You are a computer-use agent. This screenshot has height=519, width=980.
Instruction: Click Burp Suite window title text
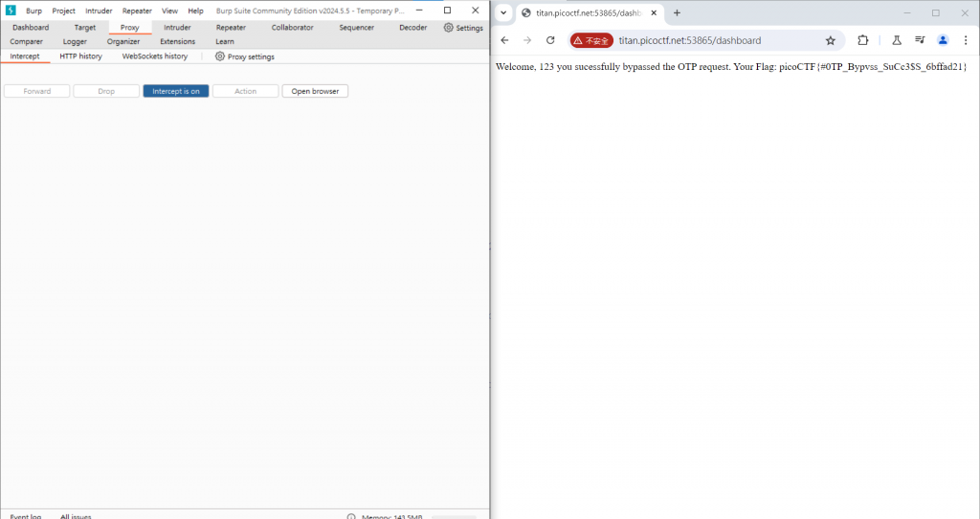pyautogui.click(x=310, y=11)
